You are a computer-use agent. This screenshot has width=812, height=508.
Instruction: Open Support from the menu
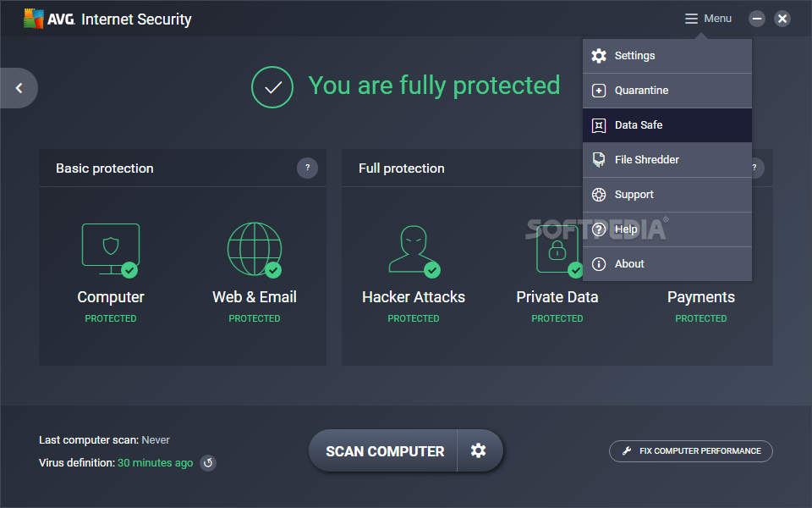(x=667, y=195)
